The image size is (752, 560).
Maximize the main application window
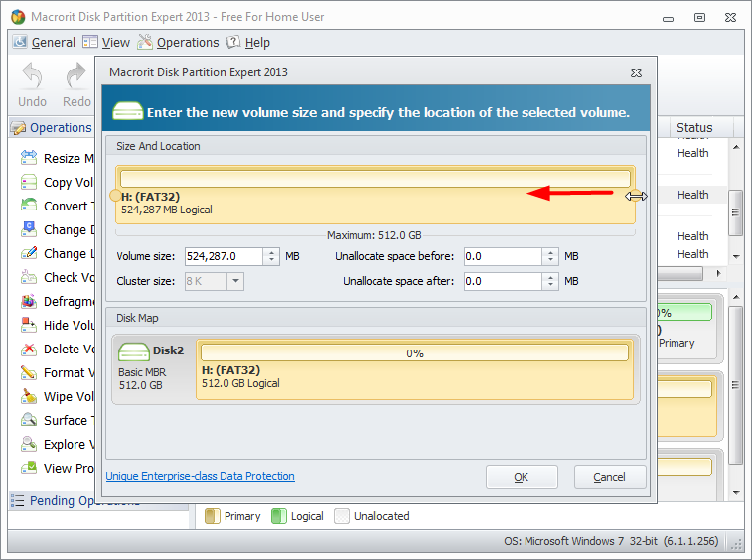click(x=699, y=17)
